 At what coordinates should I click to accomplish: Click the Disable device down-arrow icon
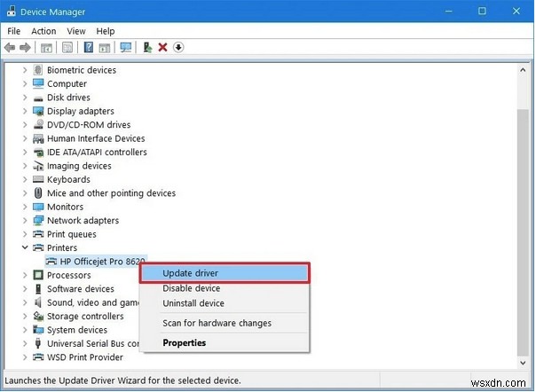(178, 48)
